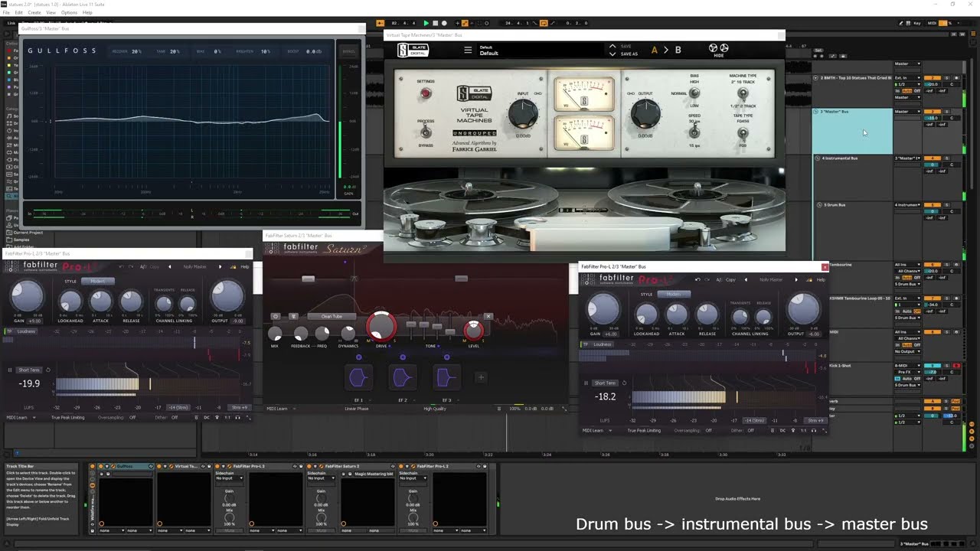The image size is (980, 551).
Task: Open Nolly Master preset menu in Pro-L reading -19.9
Action: coord(194,266)
